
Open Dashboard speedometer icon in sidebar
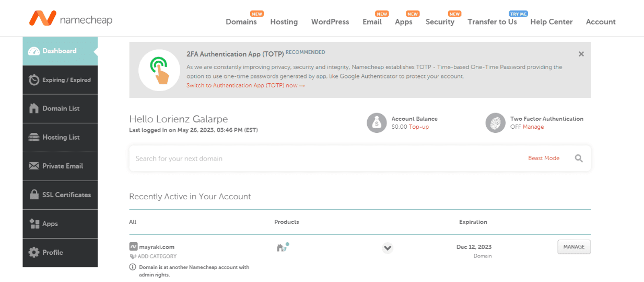pos(34,51)
